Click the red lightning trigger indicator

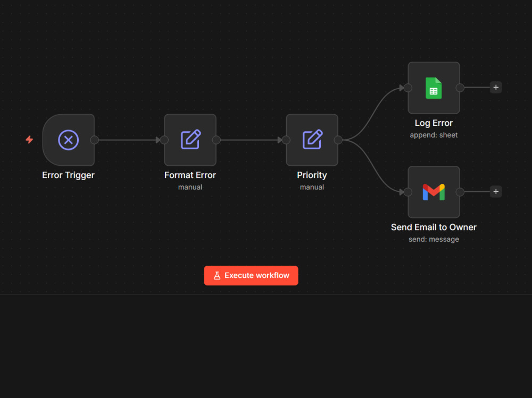point(29,140)
